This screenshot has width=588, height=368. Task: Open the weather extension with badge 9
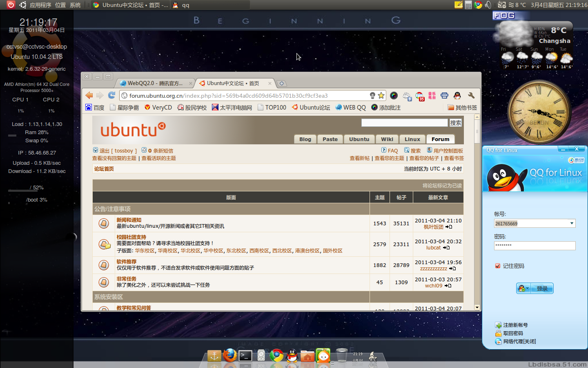(407, 96)
